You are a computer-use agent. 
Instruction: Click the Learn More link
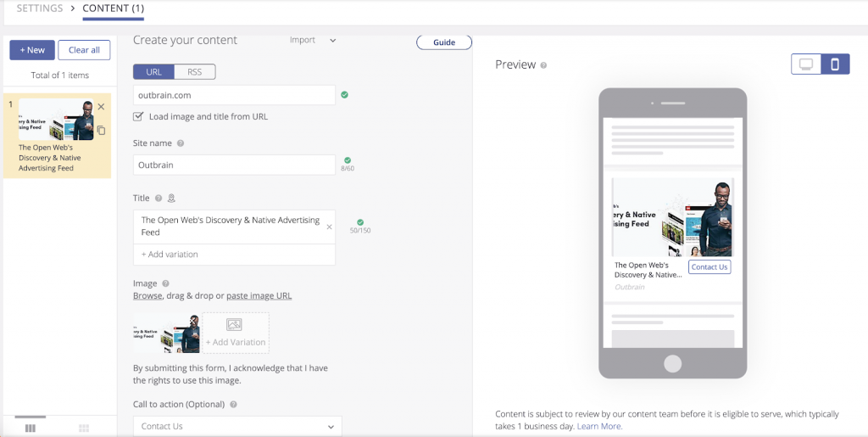click(599, 426)
